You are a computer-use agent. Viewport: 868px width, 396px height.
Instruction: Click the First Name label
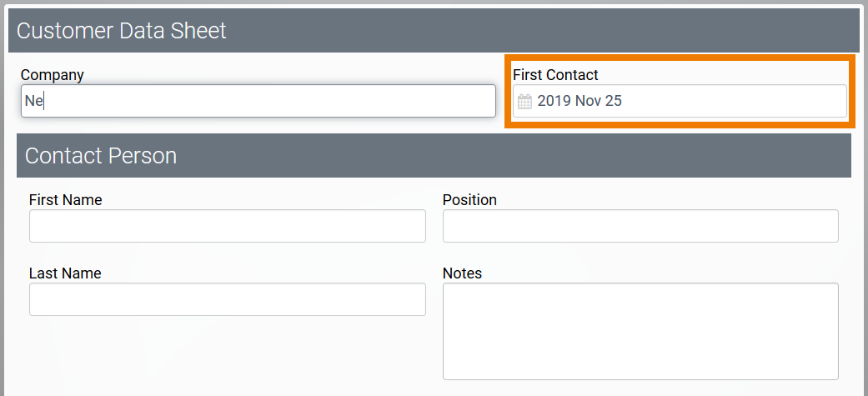point(65,200)
